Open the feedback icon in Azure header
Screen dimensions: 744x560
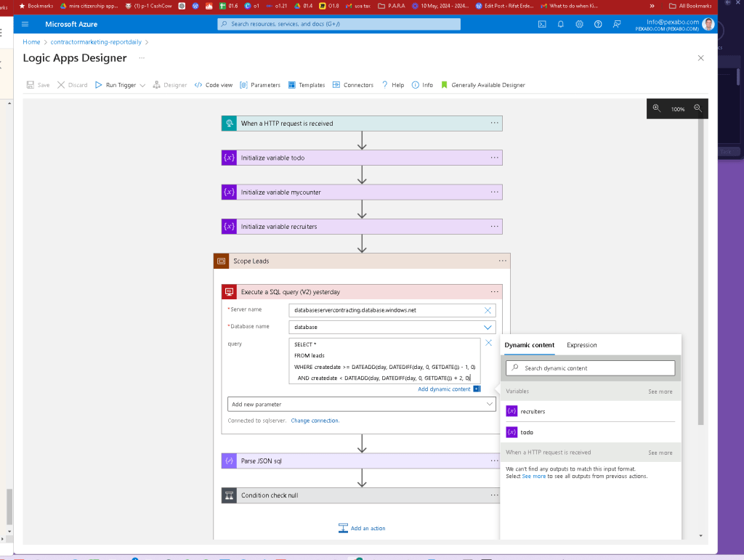click(617, 24)
